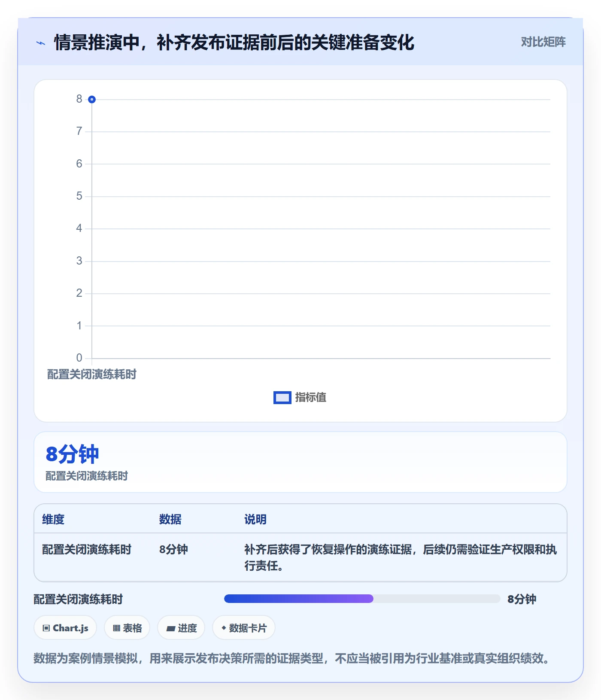Click the title 情景推演中，补齐发布证据前后的关键准备变化
Screen dimensions: 601x700
point(234,43)
